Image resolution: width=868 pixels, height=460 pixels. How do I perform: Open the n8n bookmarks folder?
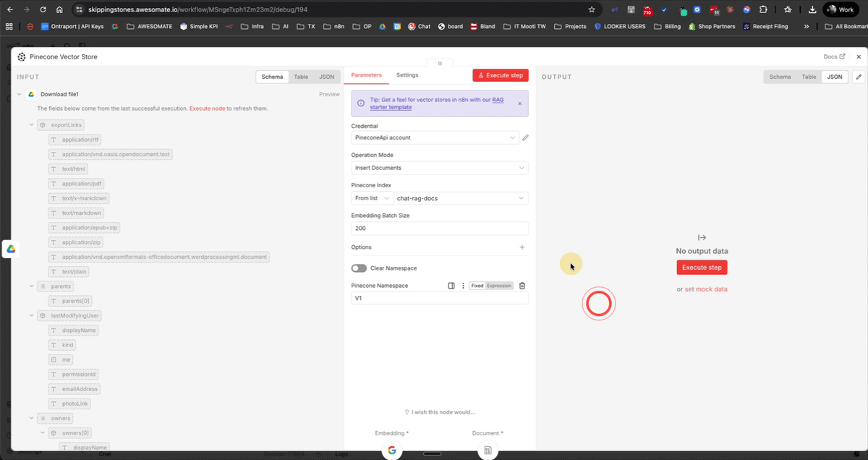point(333,26)
